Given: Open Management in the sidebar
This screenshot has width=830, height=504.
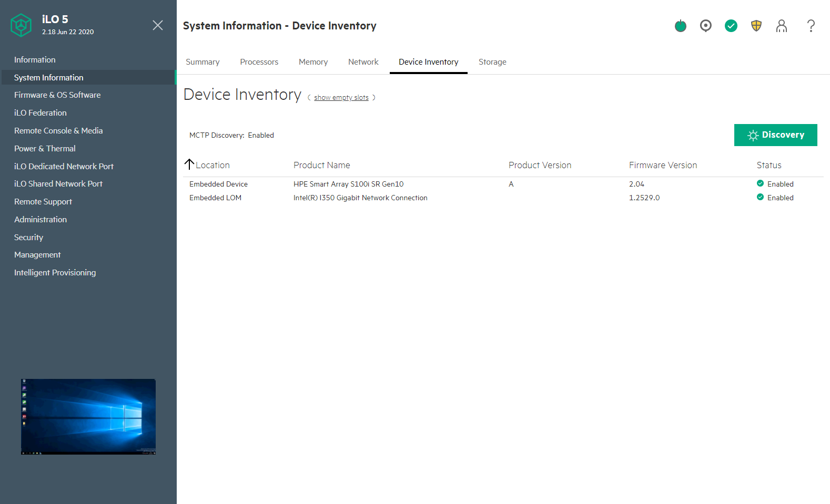Looking at the screenshot, I should 37,255.
